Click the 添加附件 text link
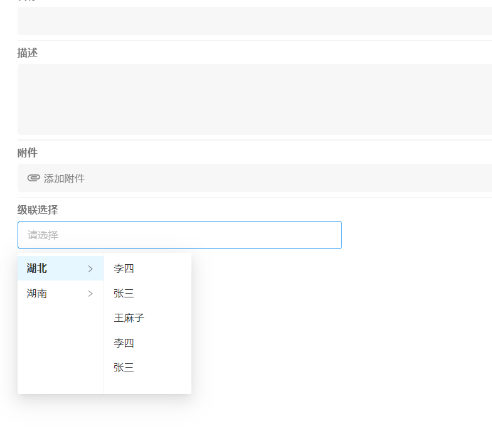The image size is (492, 448). [64, 179]
